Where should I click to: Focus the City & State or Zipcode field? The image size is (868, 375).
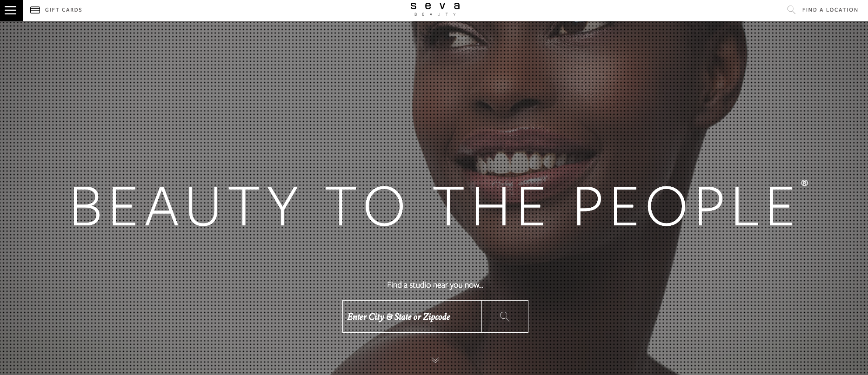point(412,316)
